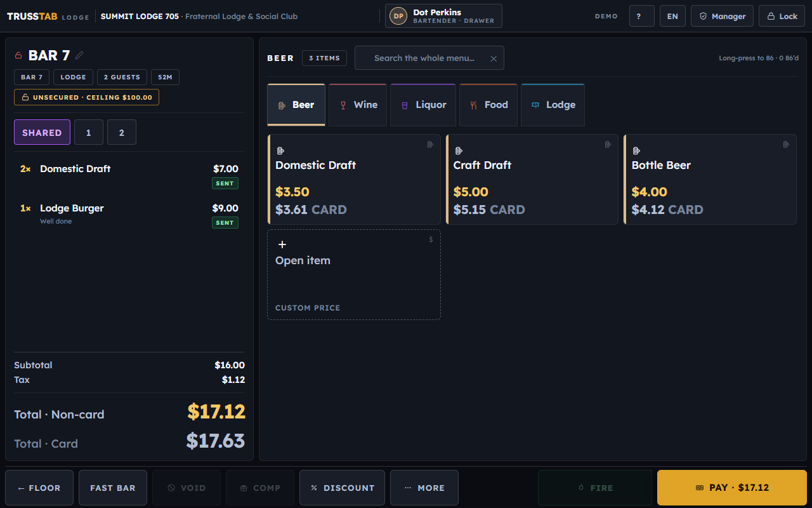Click the corner icon on Craft Draft card

[608, 144]
